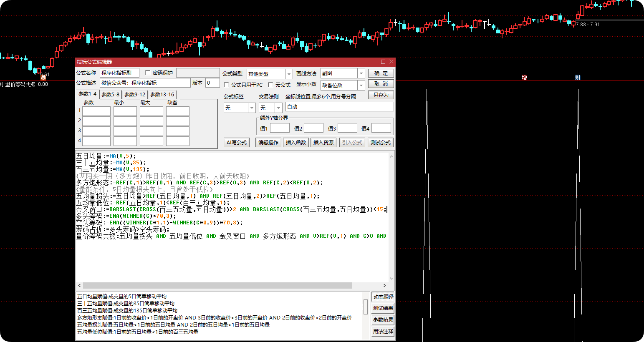This screenshot has height=342, width=644.
Task: Click the 插入函数 button
Action: point(296,143)
